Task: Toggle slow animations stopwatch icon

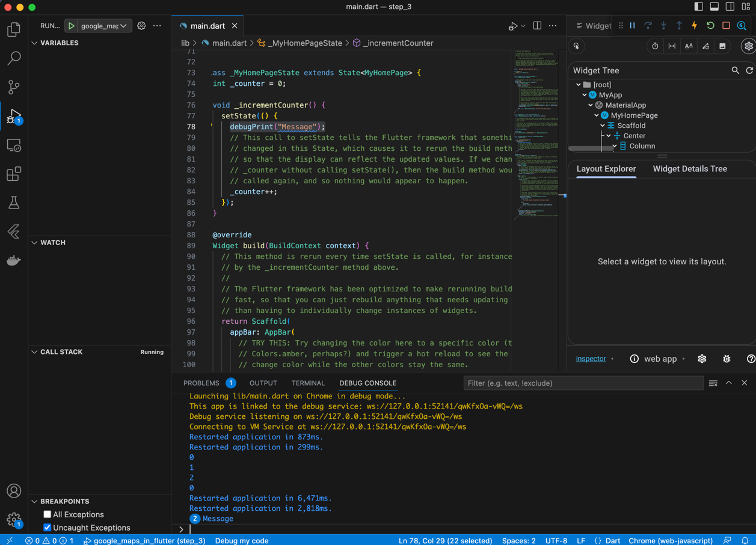Action: click(655, 46)
